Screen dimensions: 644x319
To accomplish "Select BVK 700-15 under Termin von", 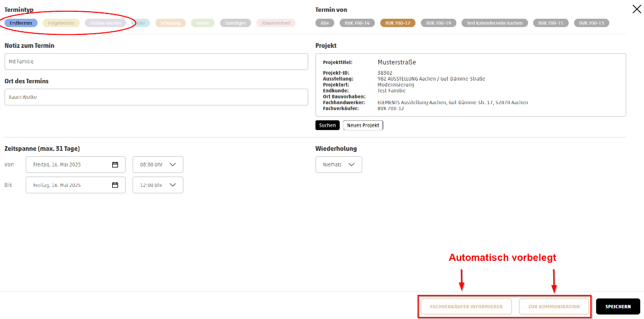I will click(x=551, y=23).
